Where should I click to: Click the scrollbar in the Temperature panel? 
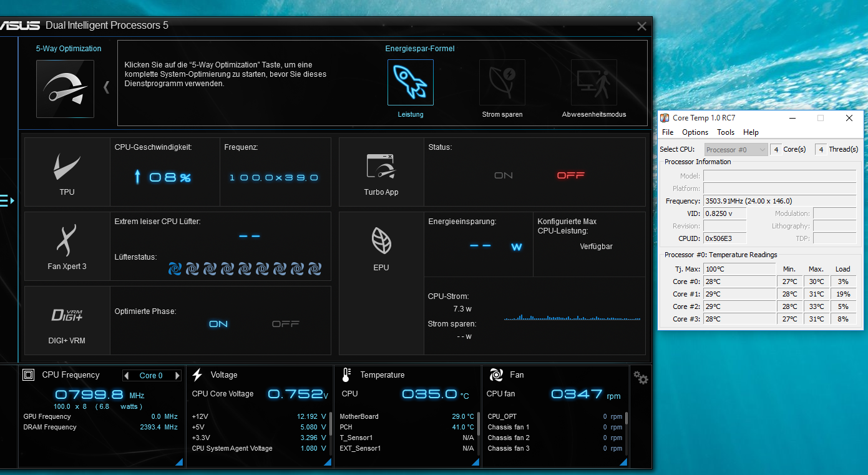[x=479, y=424]
